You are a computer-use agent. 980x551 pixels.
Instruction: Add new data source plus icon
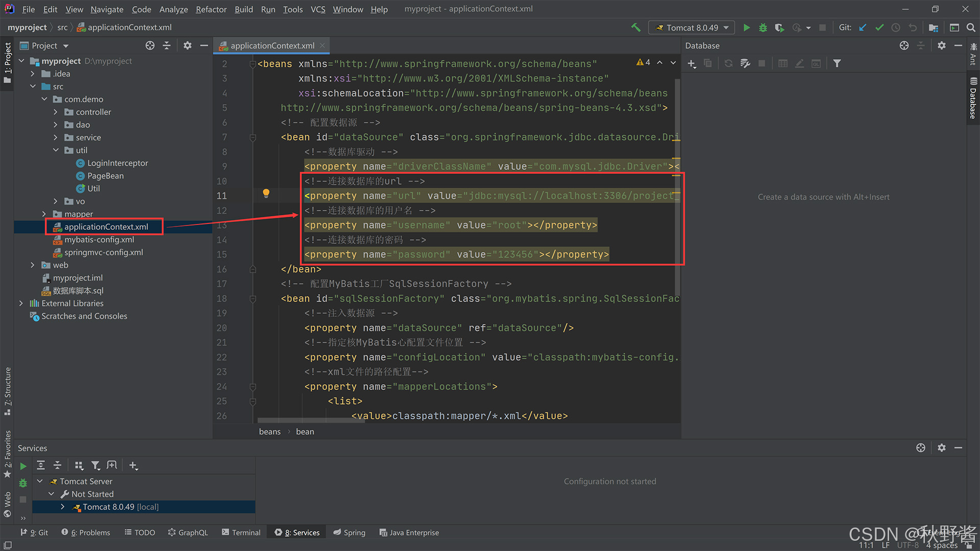[x=692, y=63]
